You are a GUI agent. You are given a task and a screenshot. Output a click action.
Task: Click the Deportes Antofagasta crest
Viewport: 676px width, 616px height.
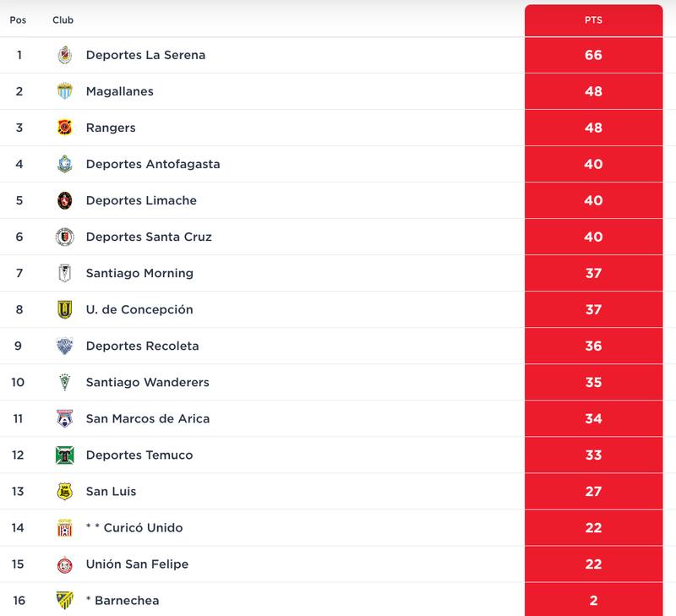pyautogui.click(x=65, y=164)
